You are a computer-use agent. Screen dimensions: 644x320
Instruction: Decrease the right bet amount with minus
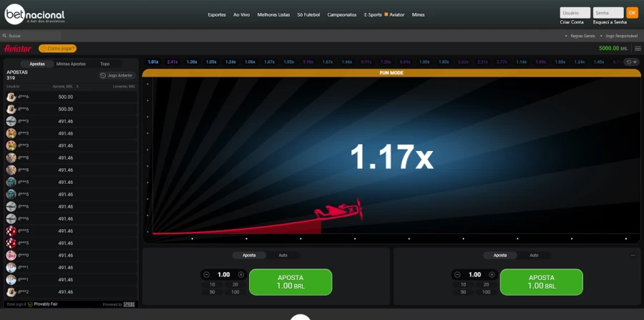click(458, 274)
